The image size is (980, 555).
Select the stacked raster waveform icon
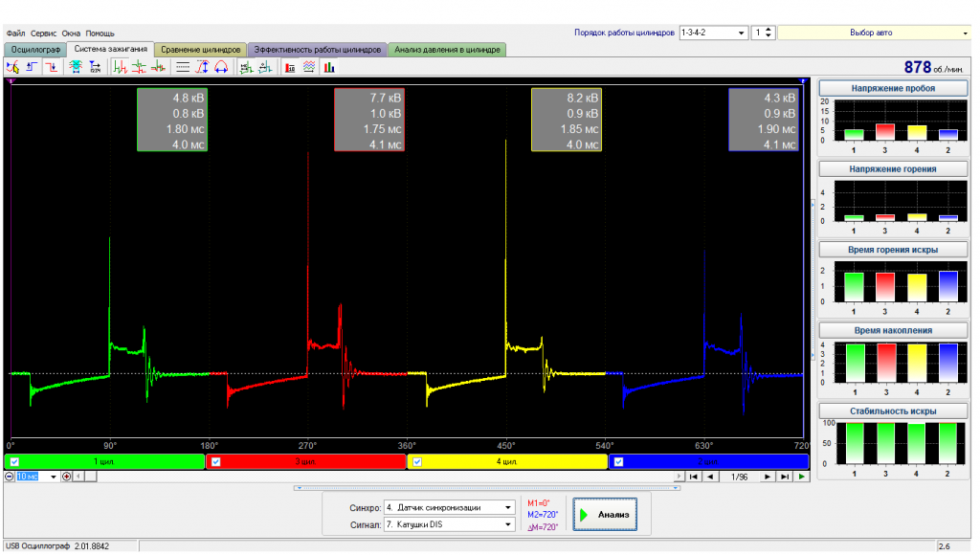click(140, 67)
